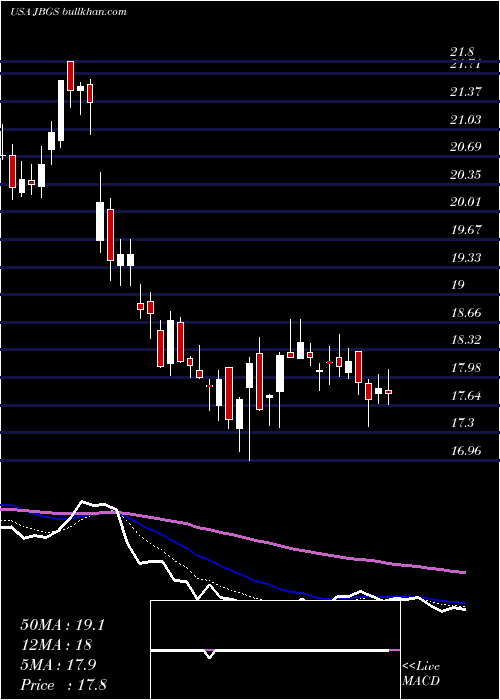Click the 18.32 price level label
The image size is (500, 700).
(x=466, y=340)
